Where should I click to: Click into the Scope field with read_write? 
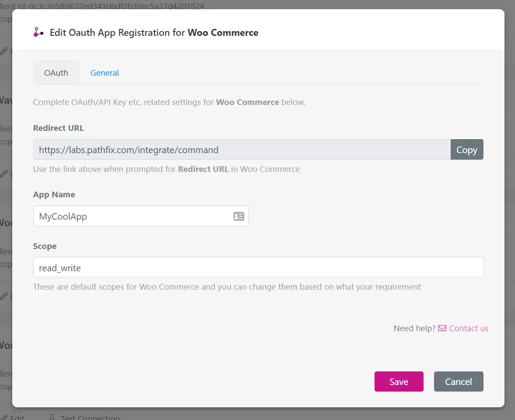[x=258, y=267]
